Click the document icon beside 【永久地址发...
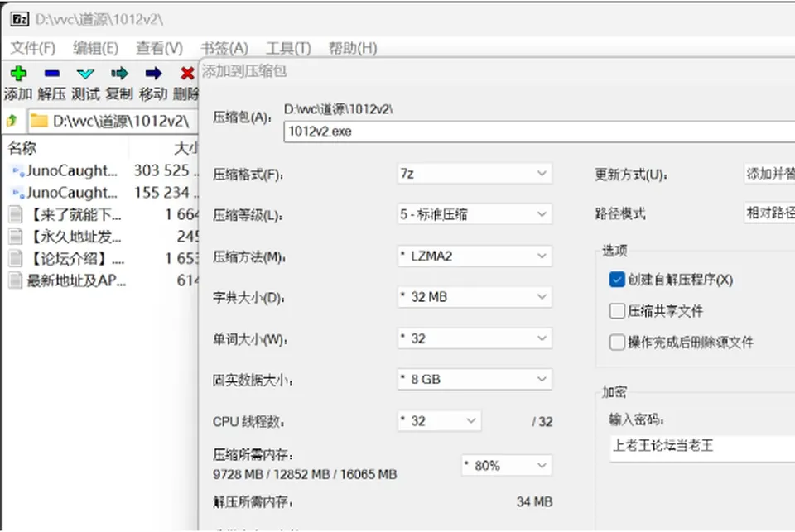This screenshot has width=795, height=532. [17, 237]
